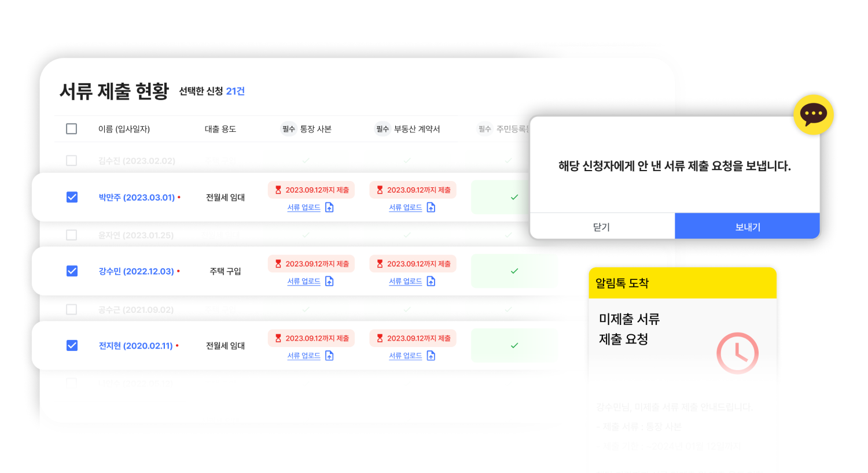Click faded name 김수진 (2023.02.02)
The image size is (868, 473).
[137, 161]
